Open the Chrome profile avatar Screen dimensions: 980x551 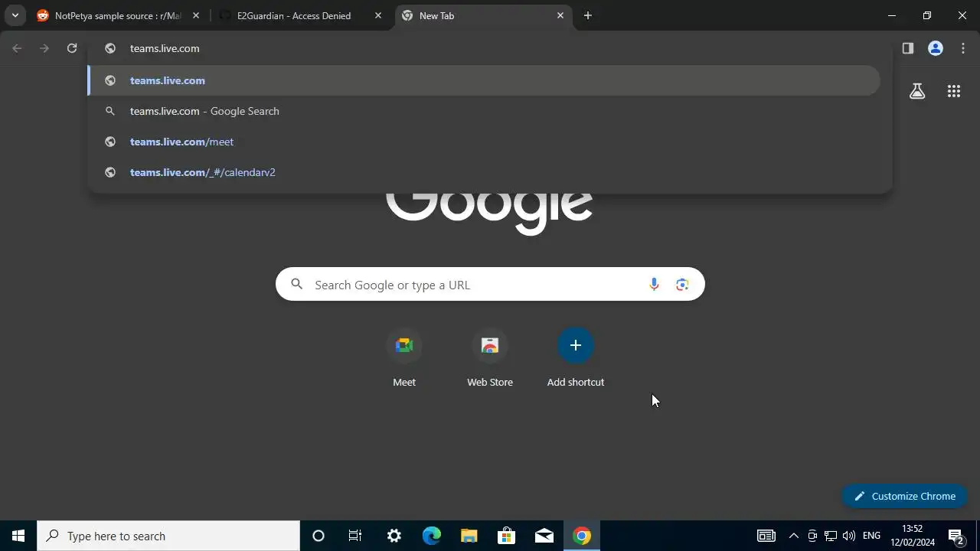coord(935,48)
